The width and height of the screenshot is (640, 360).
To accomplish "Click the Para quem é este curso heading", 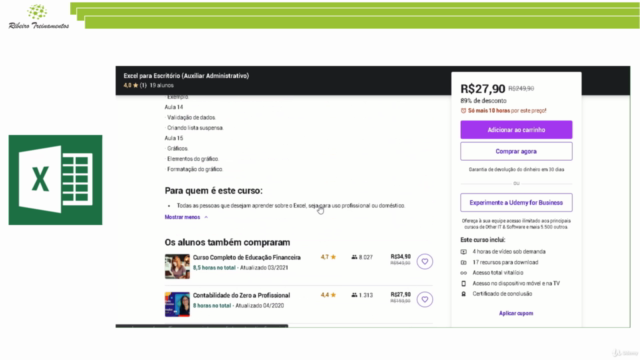I will click(213, 191).
